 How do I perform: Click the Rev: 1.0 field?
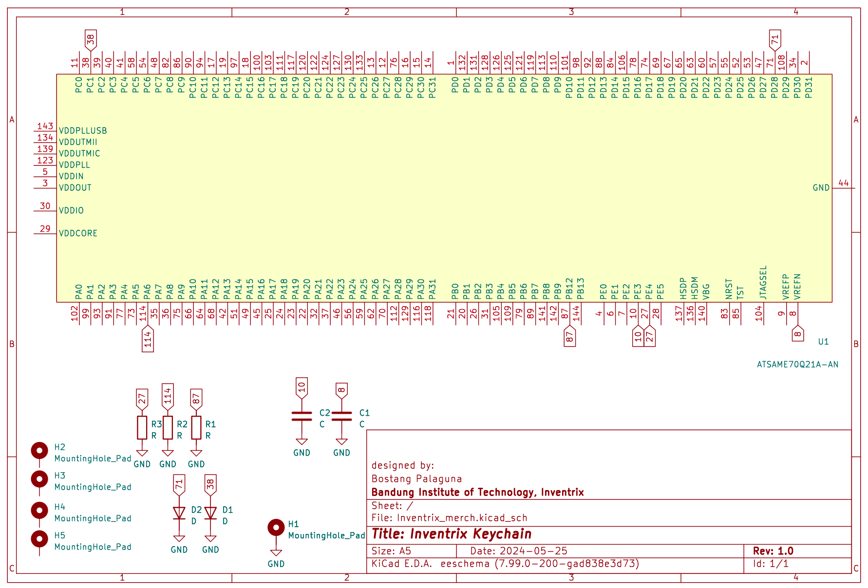click(773, 551)
